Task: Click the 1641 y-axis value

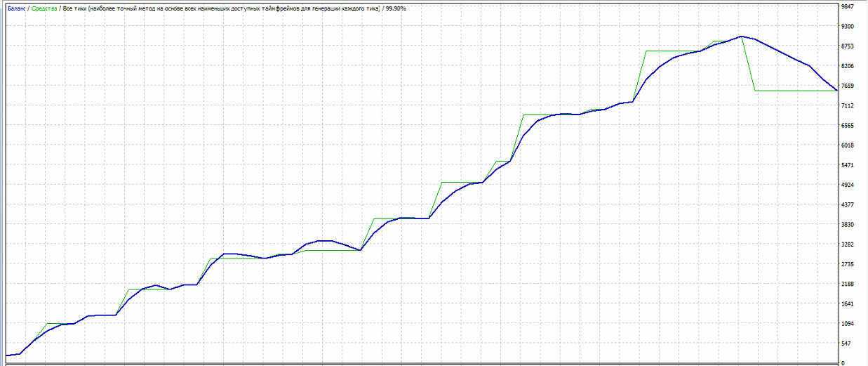Action: point(847,304)
